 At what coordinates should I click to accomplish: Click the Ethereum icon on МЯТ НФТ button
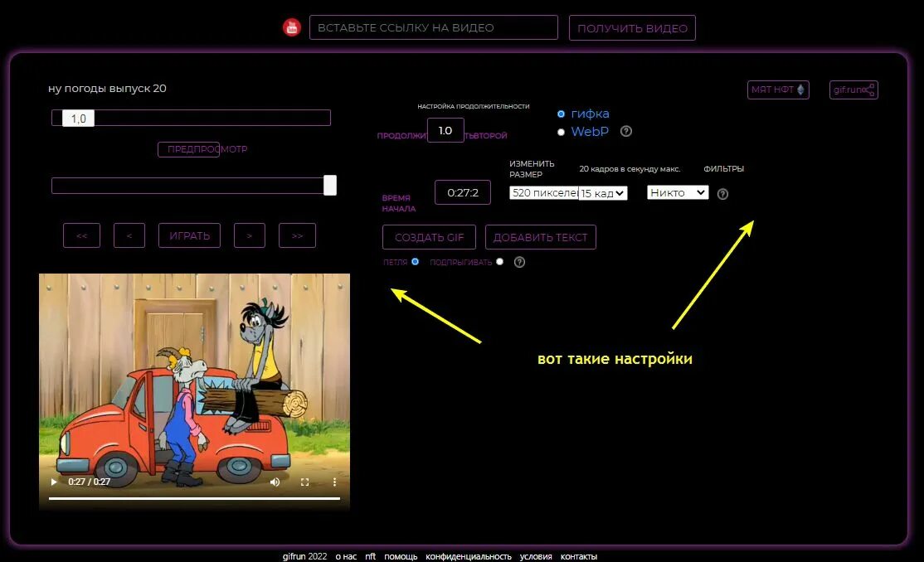(x=800, y=90)
